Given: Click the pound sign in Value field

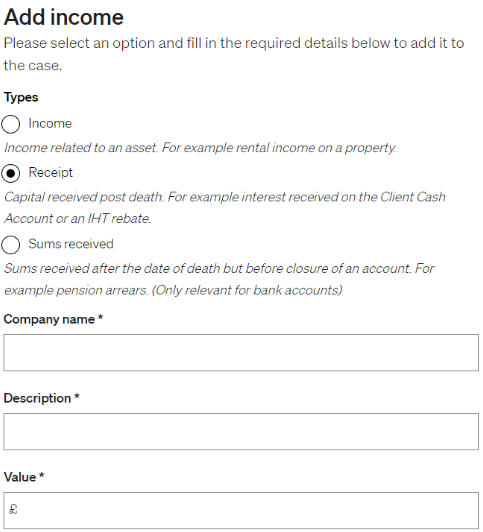Looking at the screenshot, I should coord(13,509).
